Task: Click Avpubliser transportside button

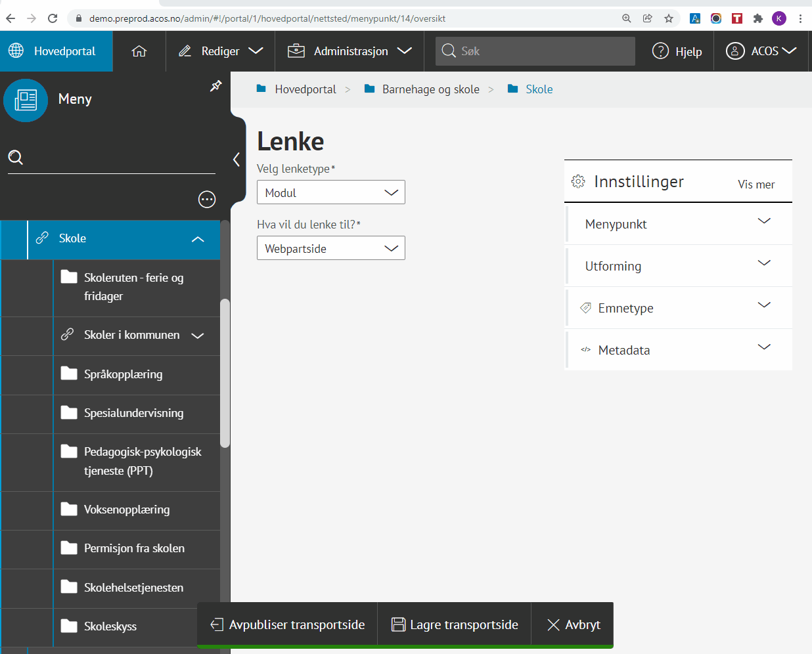Action: (x=287, y=624)
